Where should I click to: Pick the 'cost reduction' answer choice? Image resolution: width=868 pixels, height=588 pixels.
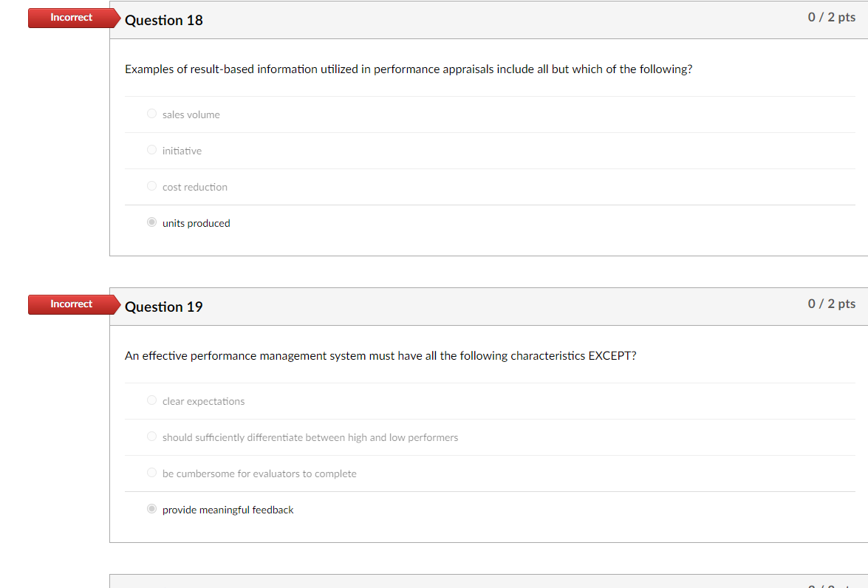click(x=151, y=185)
